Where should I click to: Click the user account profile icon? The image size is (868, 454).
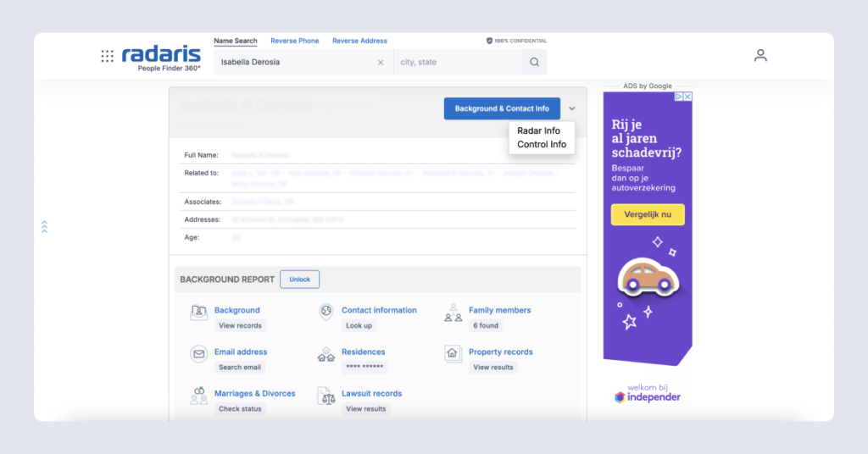click(x=760, y=55)
